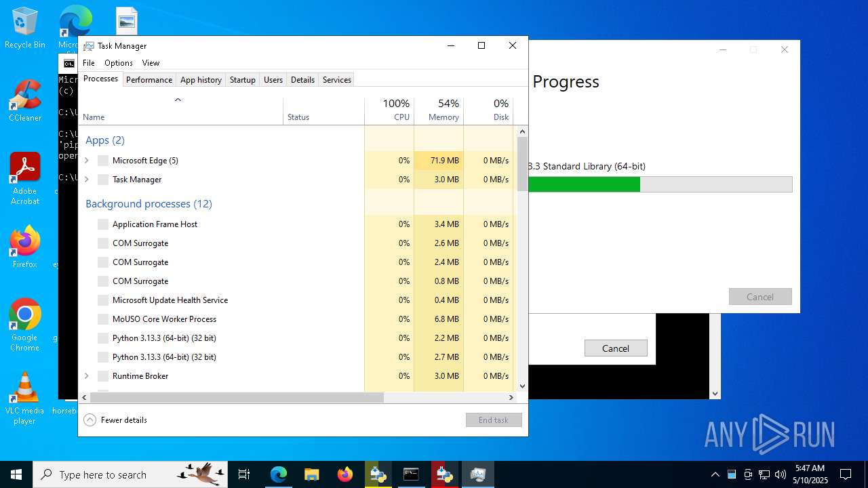Select the first Python 3.13.3 (64-bit) row
The height and width of the screenshot is (488, 868).
297,338
